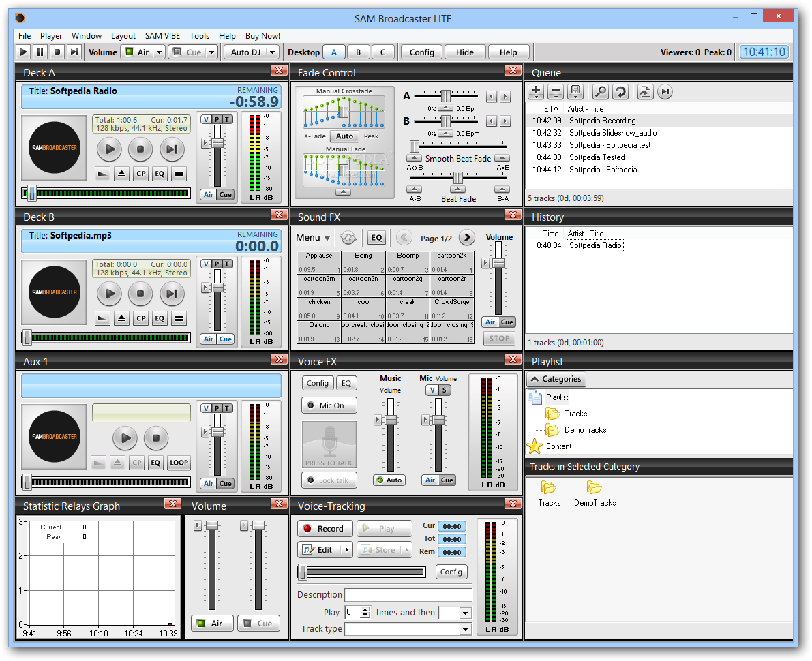Image resolution: width=812 pixels, height=661 pixels.
Task: Toggle Air in Volume panel
Action: tap(212, 624)
